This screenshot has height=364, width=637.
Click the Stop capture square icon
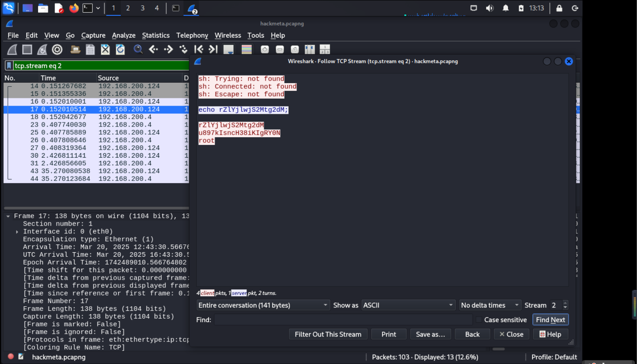point(27,50)
